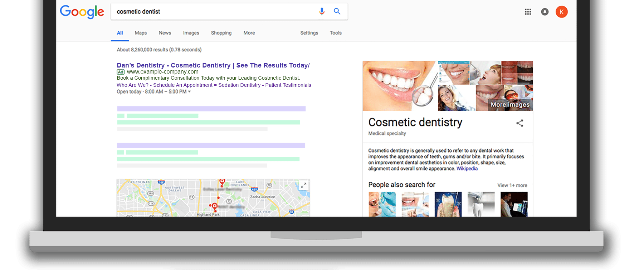Start voice search with microphone icon
Screen dimensions: 644x270
point(322,11)
